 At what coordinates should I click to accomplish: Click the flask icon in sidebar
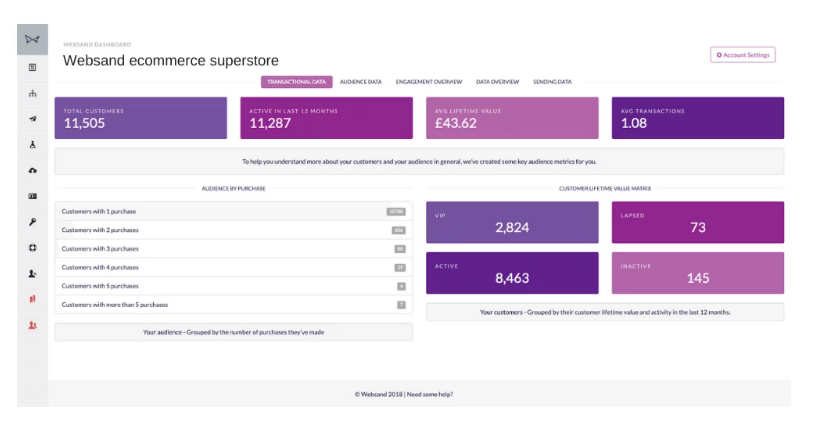coord(32,144)
